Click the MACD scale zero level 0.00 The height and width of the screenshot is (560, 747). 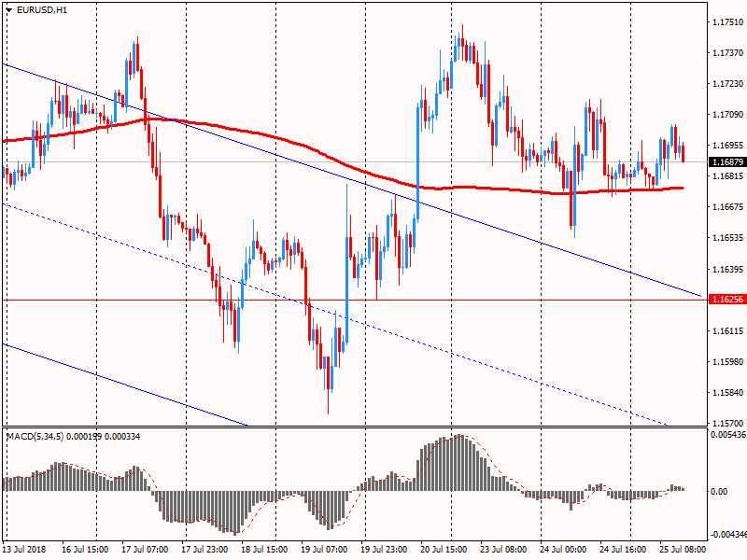719,492
